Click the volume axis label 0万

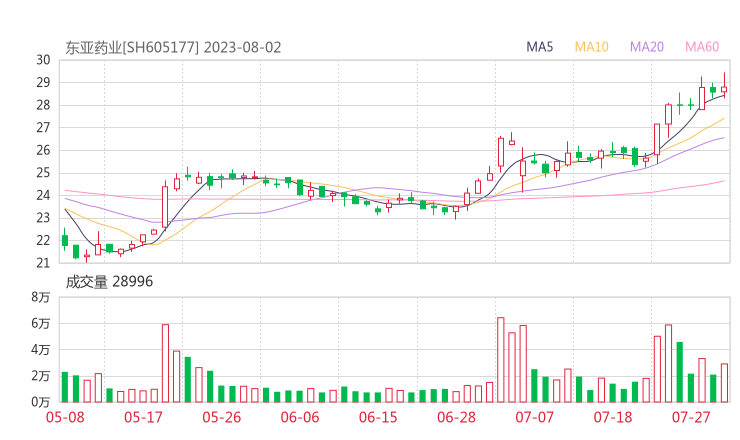(x=41, y=402)
